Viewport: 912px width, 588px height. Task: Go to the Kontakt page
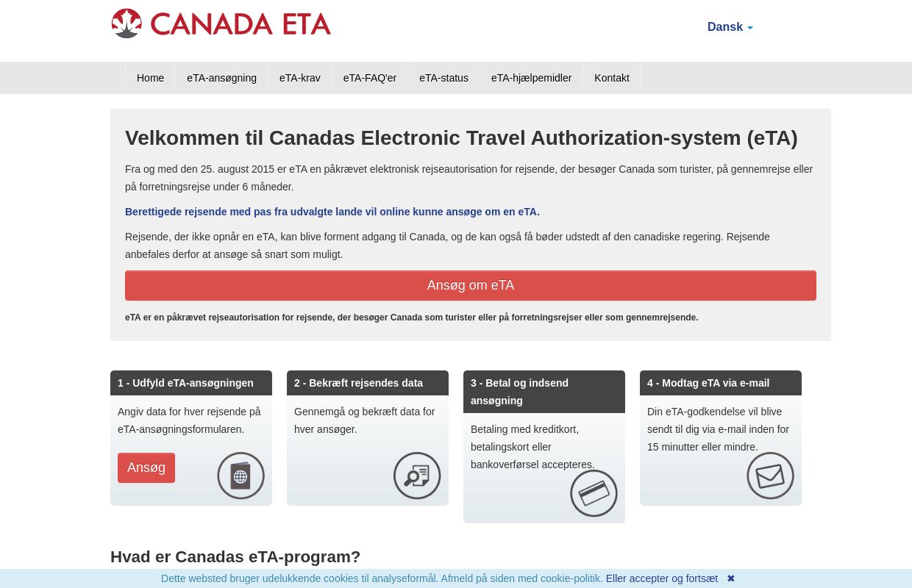click(x=611, y=78)
